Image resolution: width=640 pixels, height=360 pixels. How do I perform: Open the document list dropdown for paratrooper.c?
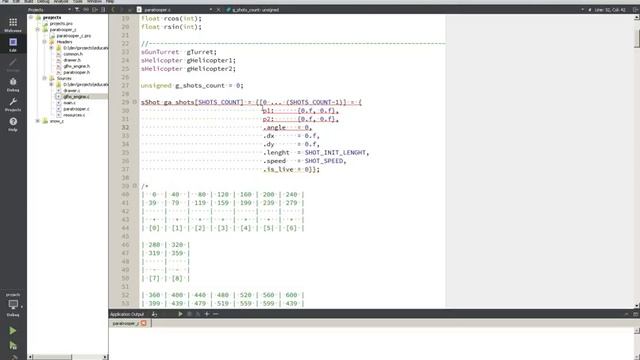(x=211, y=9)
